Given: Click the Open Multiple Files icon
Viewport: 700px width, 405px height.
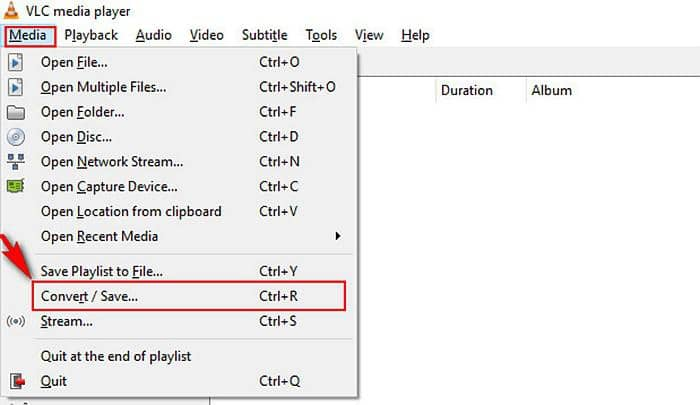Looking at the screenshot, I should (15, 87).
